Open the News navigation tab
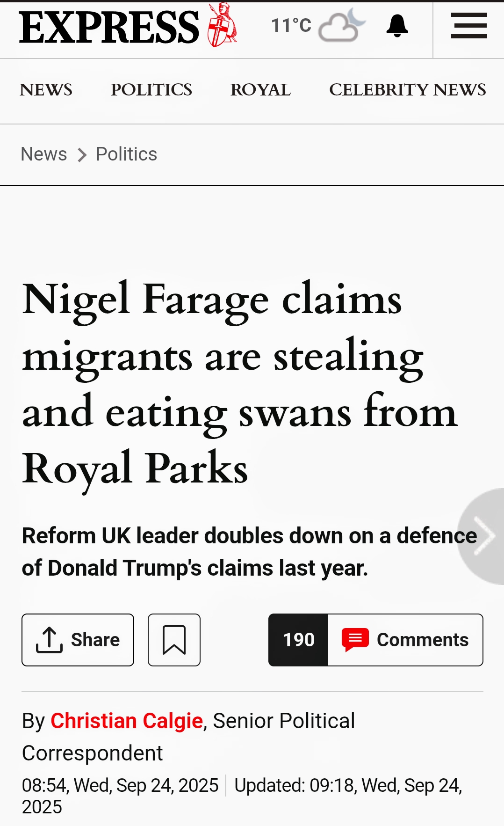This screenshot has height=826, width=504. click(46, 89)
